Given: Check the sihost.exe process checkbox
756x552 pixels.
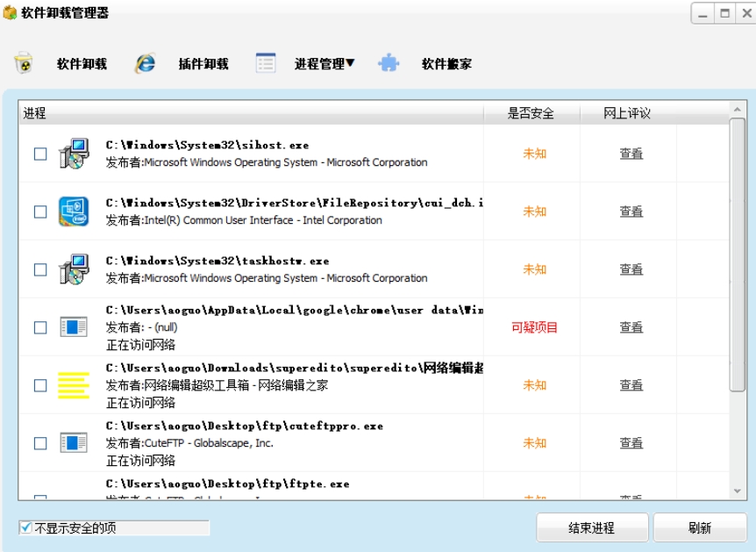Looking at the screenshot, I should pyautogui.click(x=40, y=154).
